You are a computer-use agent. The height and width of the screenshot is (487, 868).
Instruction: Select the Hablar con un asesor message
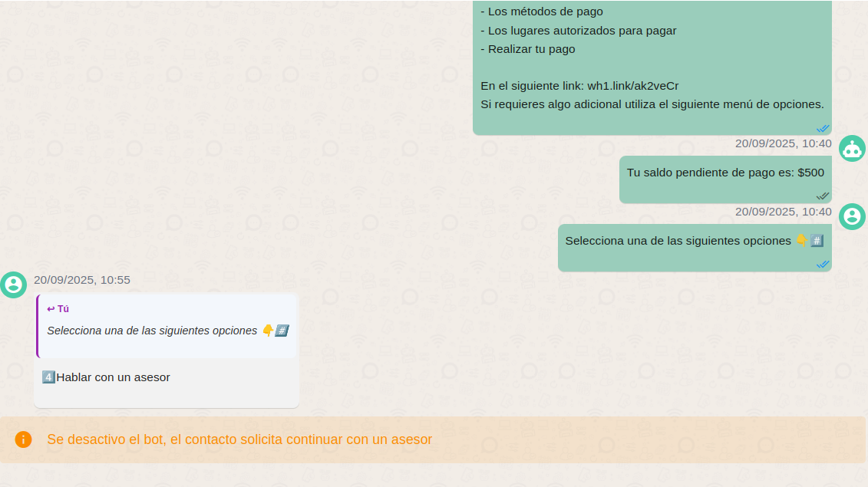pyautogui.click(x=113, y=377)
